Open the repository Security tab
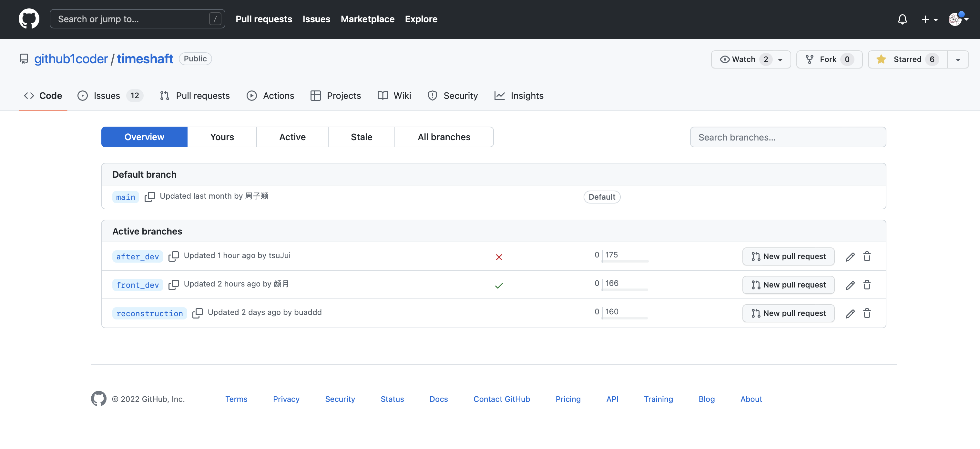 453,96
